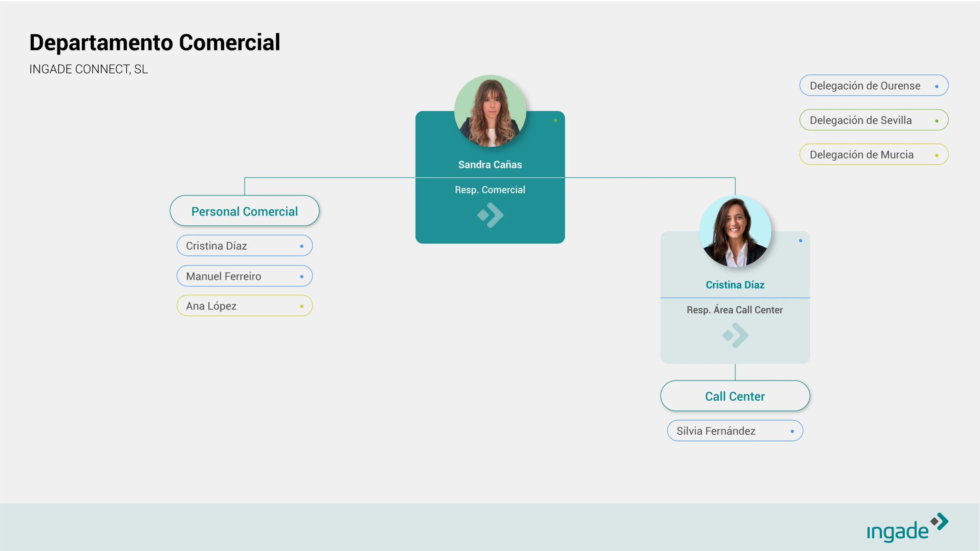Image resolution: width=980 pixels, height=551 pixels.
Task: Select Silvia Fernández pill
Action: click(x=735, y=431)
